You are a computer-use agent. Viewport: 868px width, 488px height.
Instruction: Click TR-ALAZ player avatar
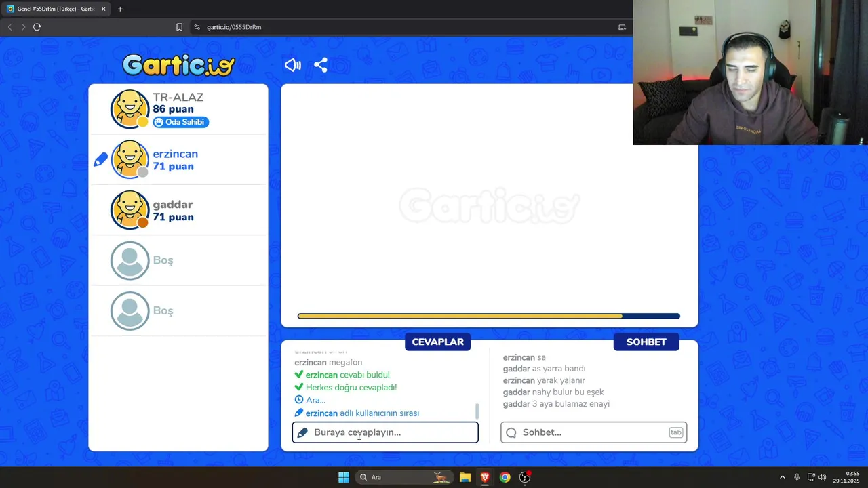point(130,108)
